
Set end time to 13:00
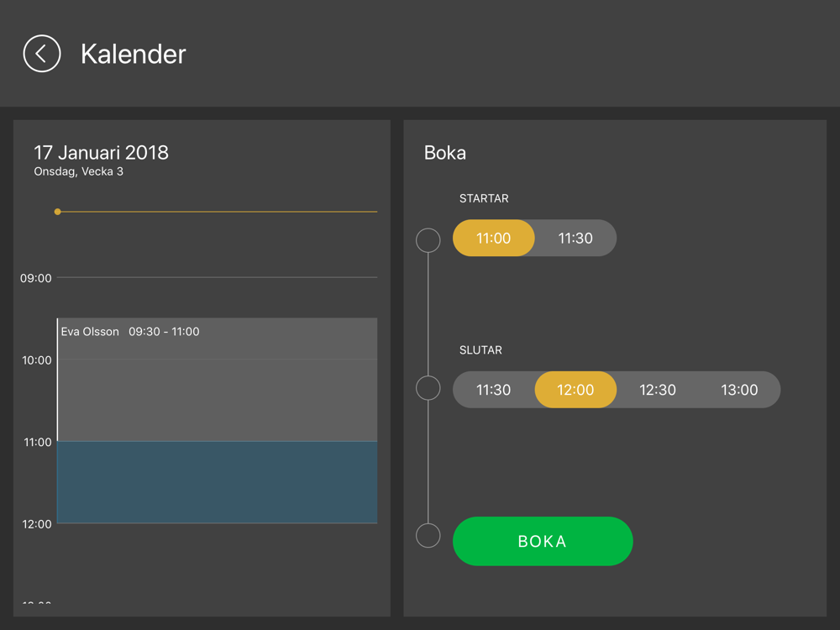(x=739, y=390)
